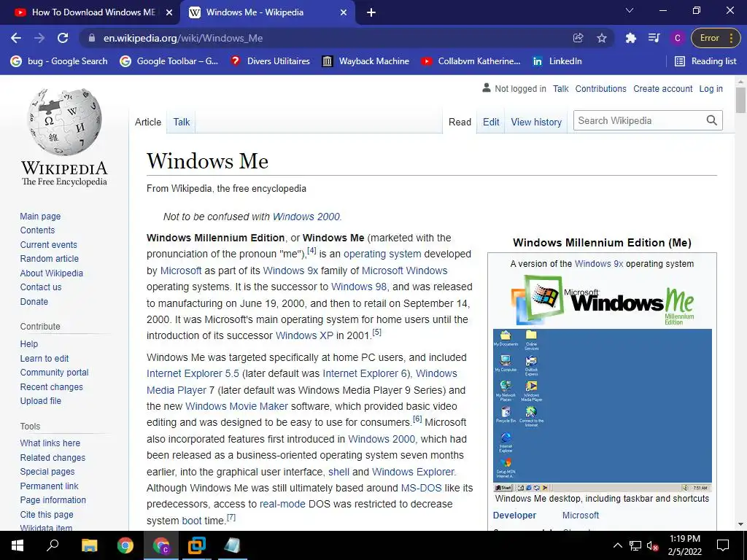Open File Explorer from taskbar
Screen dimensions: 747x560
(89, 545)
